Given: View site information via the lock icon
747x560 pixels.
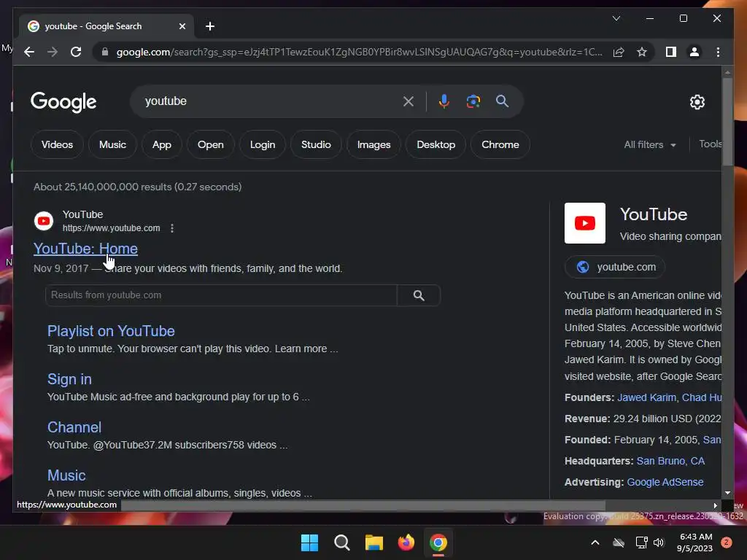Looking at the screenshot, I should tap(105, 52).
